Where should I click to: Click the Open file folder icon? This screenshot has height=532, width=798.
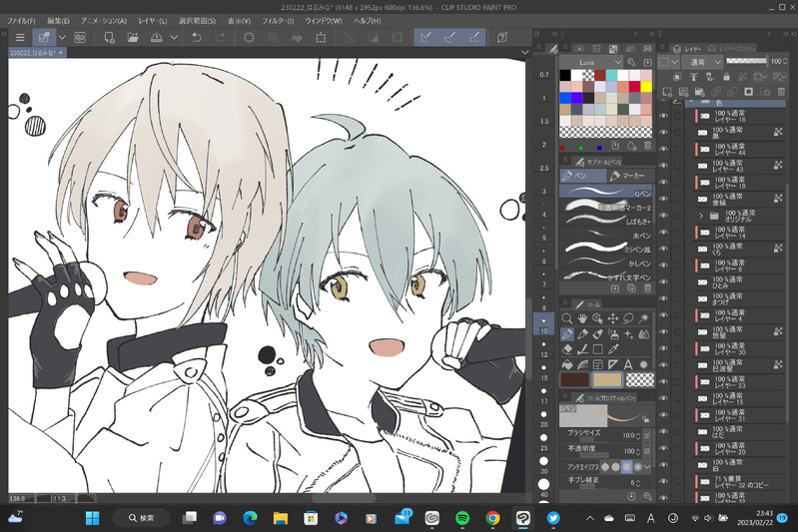tap(133, 37)
